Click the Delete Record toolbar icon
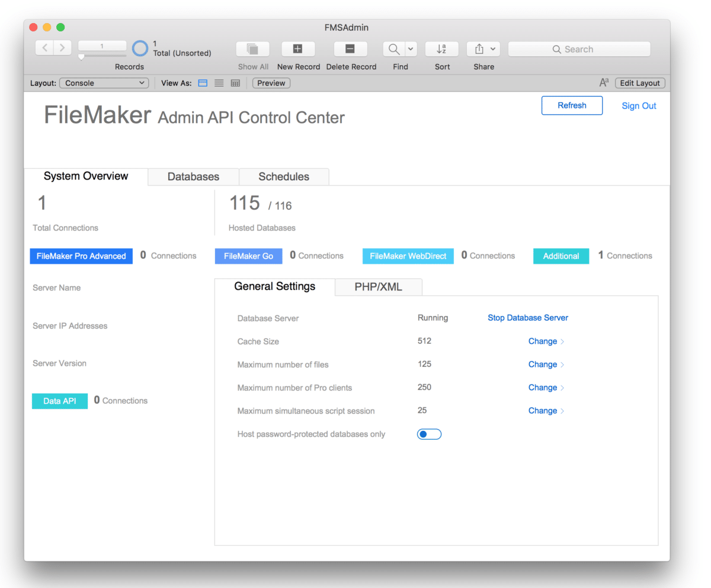Viewport: 711px width, 588px height. click(350, 49)
